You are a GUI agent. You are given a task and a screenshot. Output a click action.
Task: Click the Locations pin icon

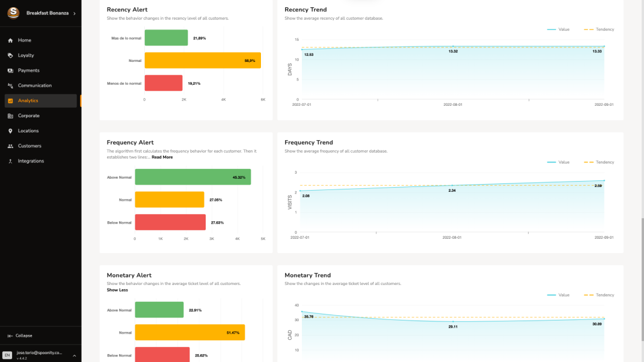pyautogui.click(x=10, y=130)
